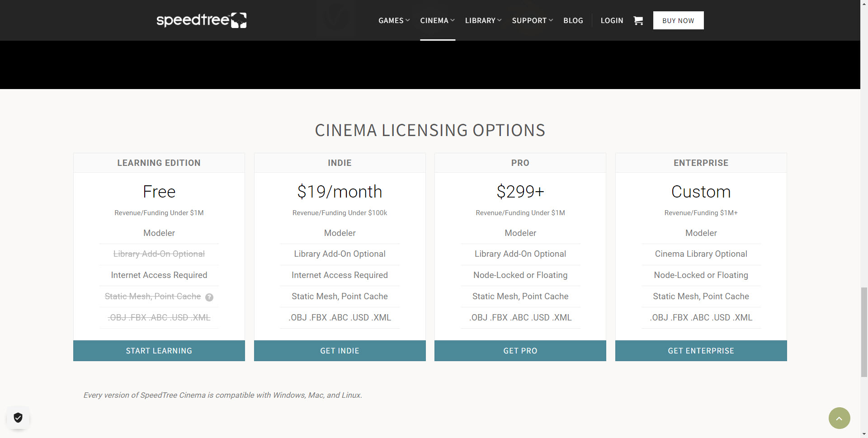Click the shield privacy badge icon
The width and height of the screenshot is (868, 438).
click(18, 417)
